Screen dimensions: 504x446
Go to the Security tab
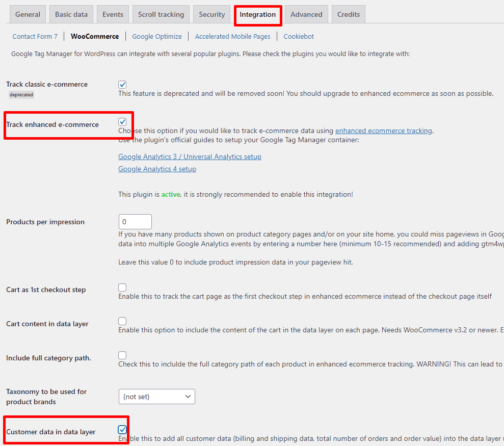tap(211, 14)
